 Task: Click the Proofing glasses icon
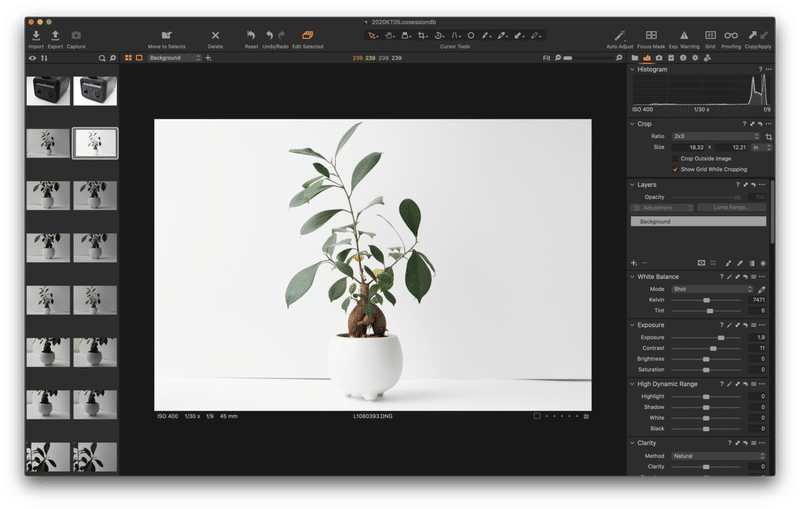[731, 35]
